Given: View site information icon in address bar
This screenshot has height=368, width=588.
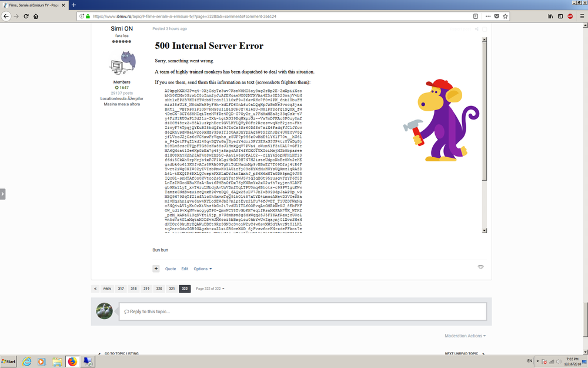Looking at the screenshot, I should point(81,16).
